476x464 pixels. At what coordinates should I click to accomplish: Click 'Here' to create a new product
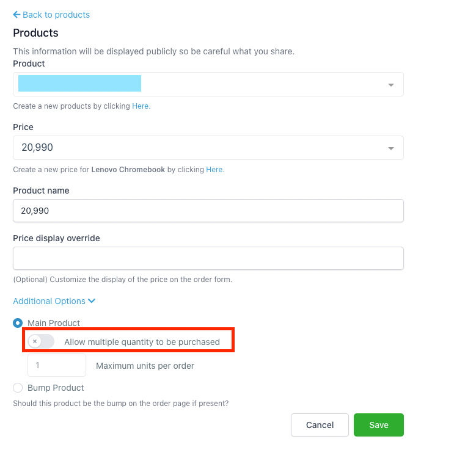tap(140, 106)
